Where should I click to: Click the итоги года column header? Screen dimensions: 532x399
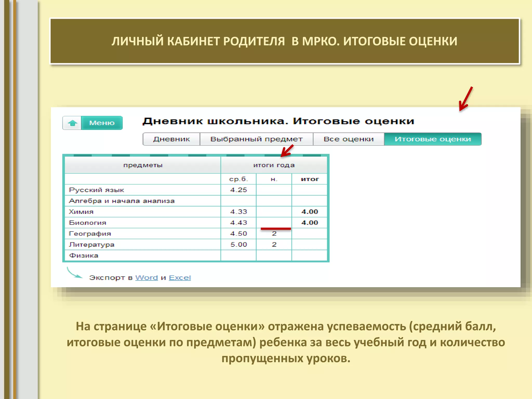[274, 165]
